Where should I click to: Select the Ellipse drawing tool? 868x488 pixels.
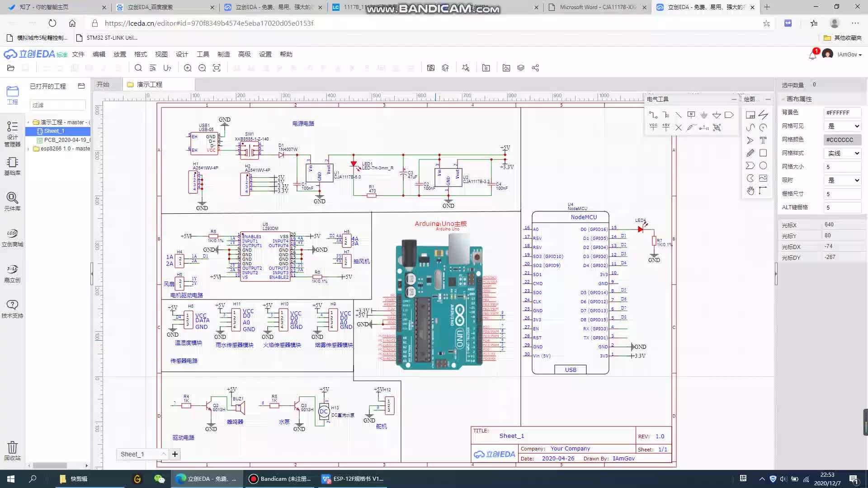click(763, 165)
